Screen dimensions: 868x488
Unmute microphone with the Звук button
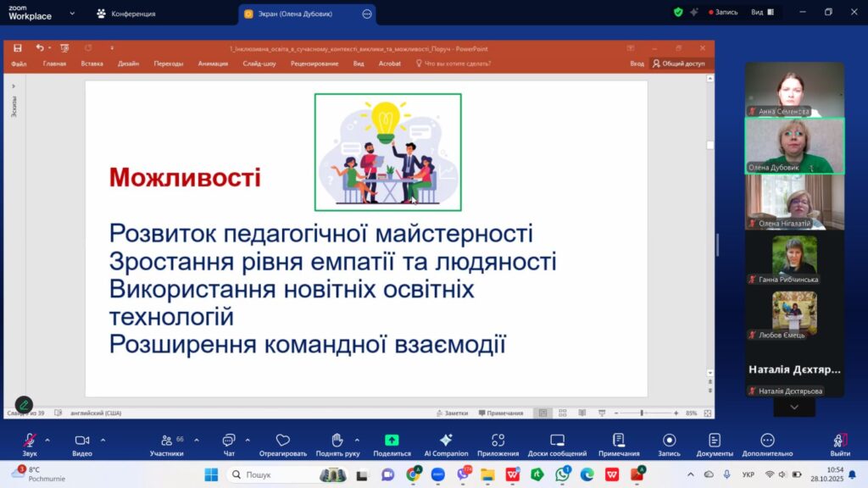pos(30,444)
